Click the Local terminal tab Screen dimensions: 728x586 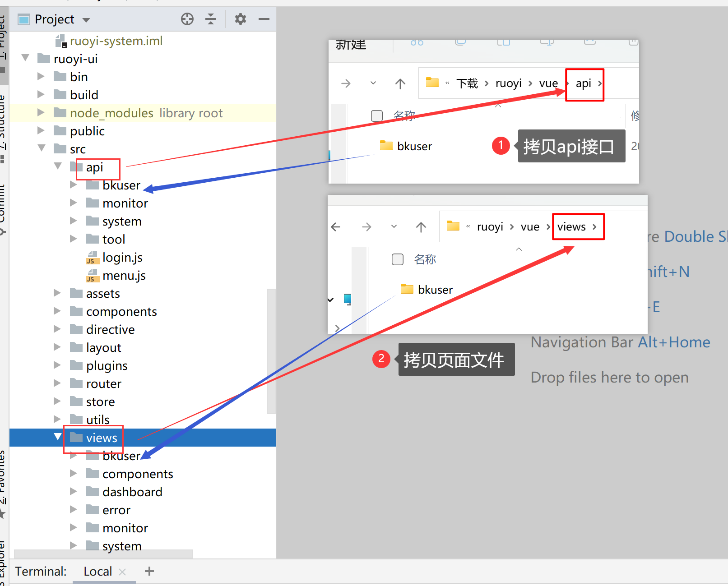pos(97,571)
